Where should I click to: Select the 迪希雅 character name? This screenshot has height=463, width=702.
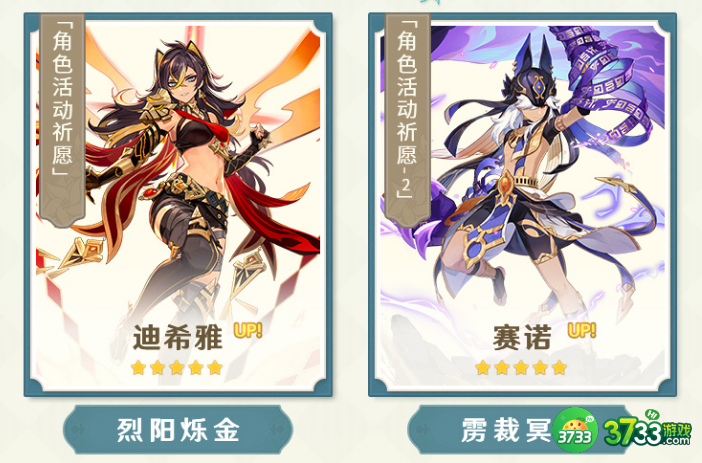pyautogui.click(x=178, y=337)
